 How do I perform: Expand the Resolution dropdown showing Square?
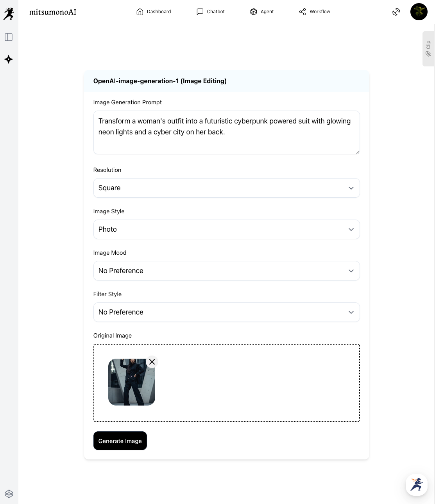226,188
